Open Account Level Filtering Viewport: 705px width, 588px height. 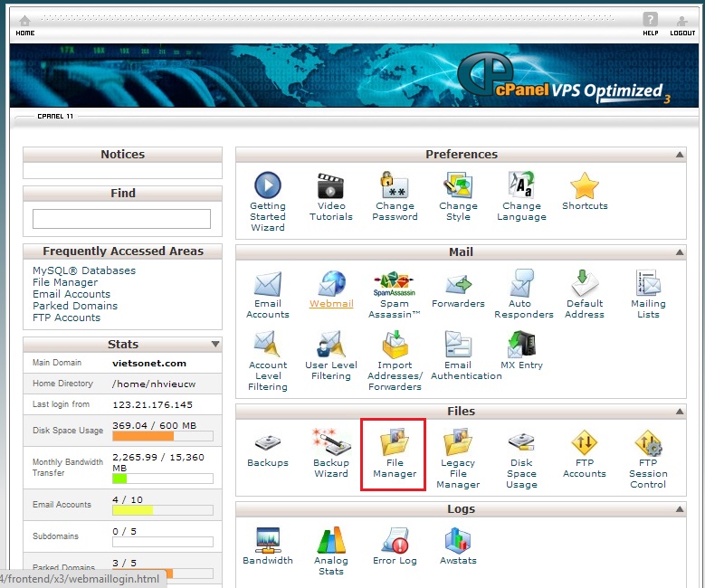click(268, 361)
